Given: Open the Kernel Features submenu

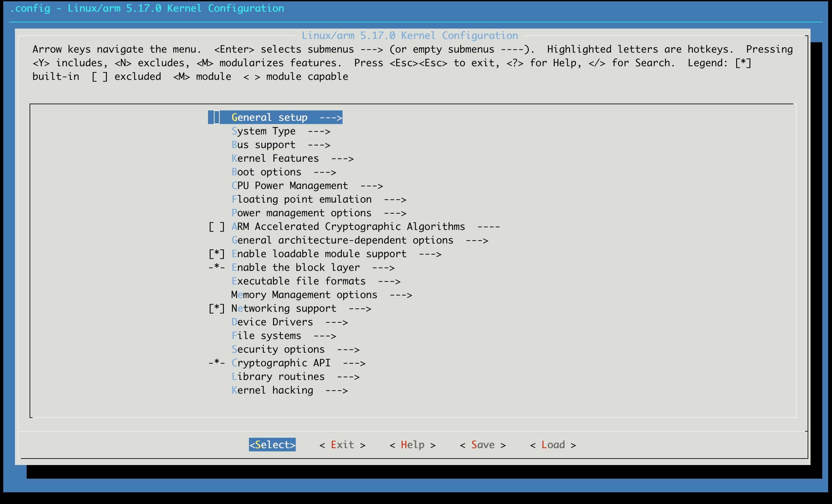Looking at the screenshot, I should pyautogui.click(x=292, y=158).
